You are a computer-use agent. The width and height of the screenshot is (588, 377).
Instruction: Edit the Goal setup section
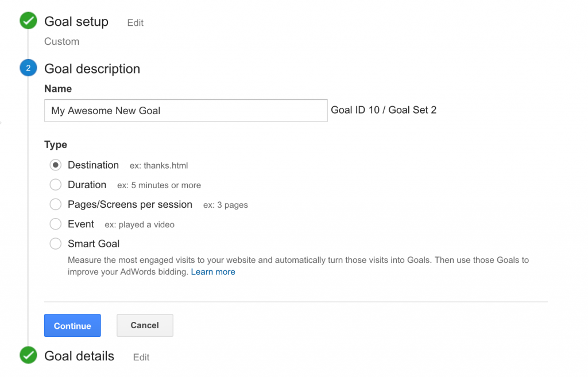135,23
